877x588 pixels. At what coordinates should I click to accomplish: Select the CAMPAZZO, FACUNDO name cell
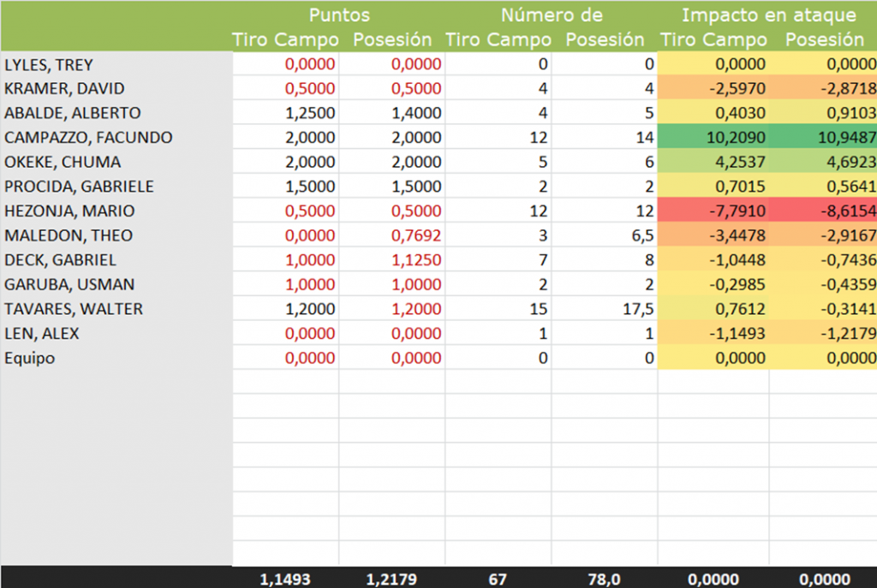88,138
